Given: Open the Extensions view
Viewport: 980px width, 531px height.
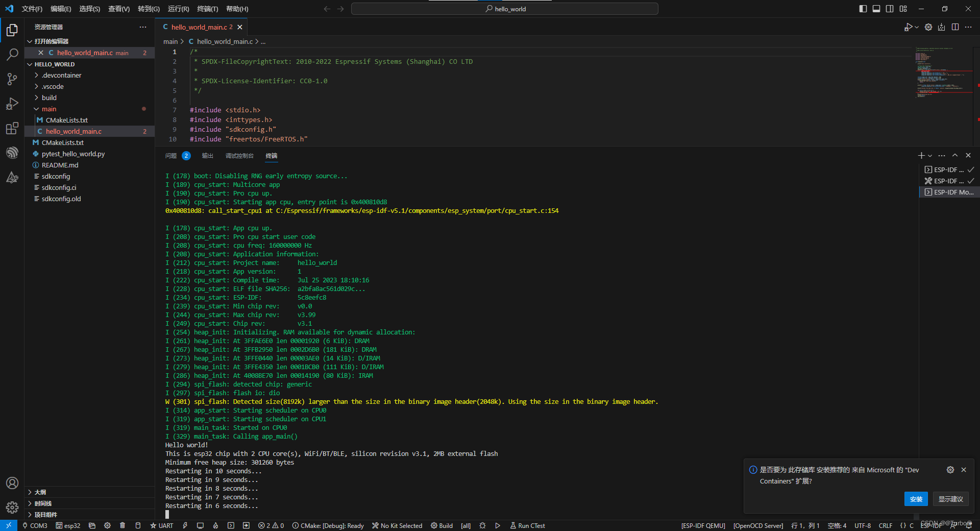Looking at the screenshot, I should click(12, 128).
